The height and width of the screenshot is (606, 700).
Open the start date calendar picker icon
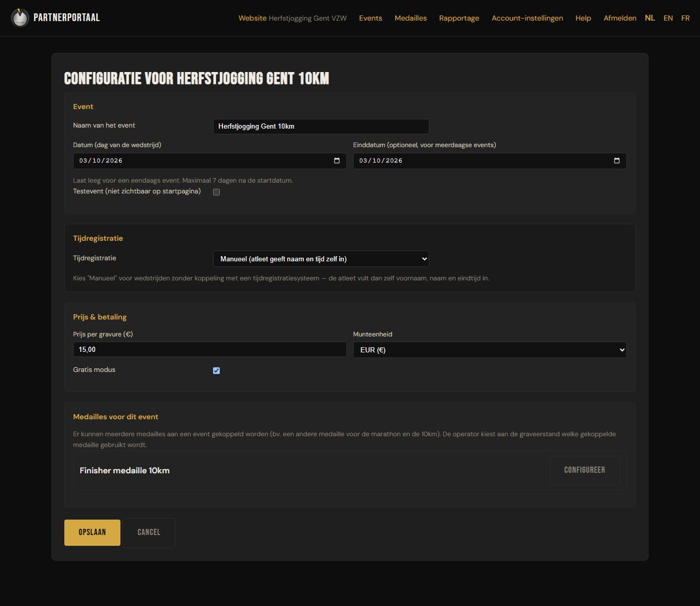tap(337, 161)
